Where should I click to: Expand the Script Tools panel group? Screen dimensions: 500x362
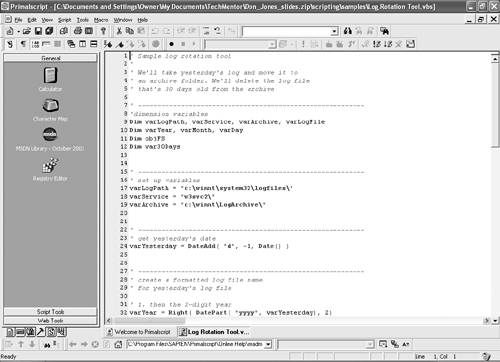50,312
